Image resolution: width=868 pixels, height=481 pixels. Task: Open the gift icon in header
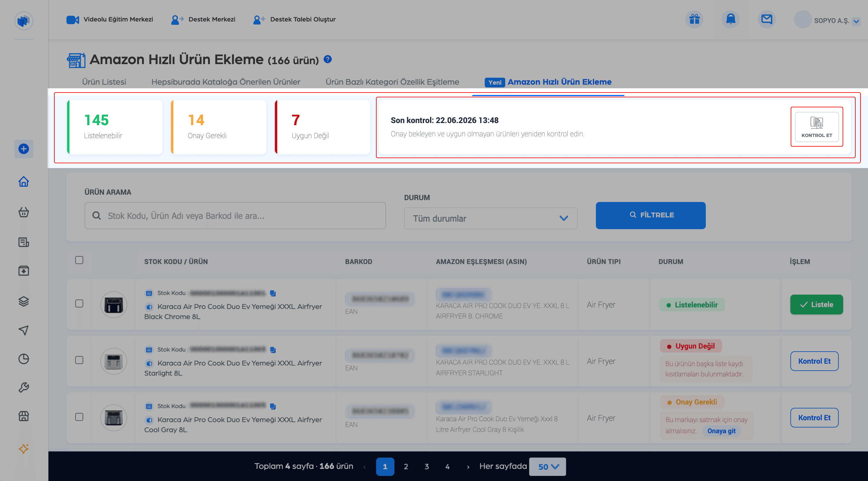[x=694, y=19]
